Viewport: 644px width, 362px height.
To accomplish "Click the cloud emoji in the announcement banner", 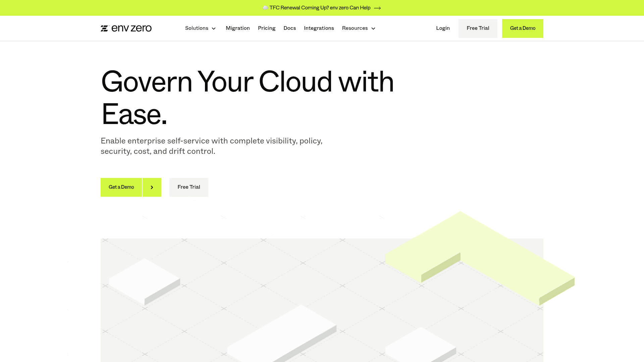I will click(x=265, y=8).
